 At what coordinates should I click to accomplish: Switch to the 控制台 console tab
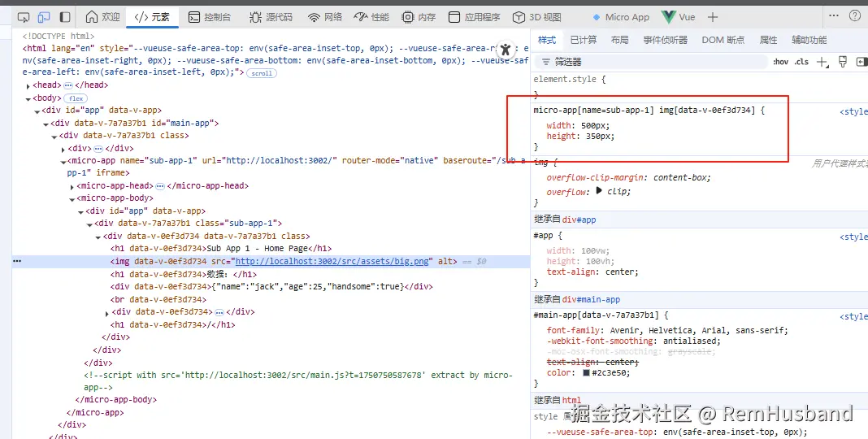209,17
